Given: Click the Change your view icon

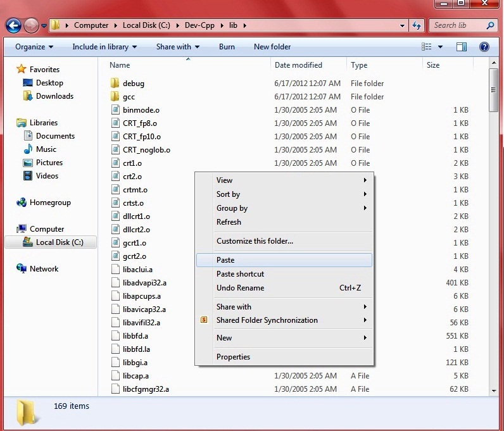Looking at the screenshot, I should (x=427, y=47).
